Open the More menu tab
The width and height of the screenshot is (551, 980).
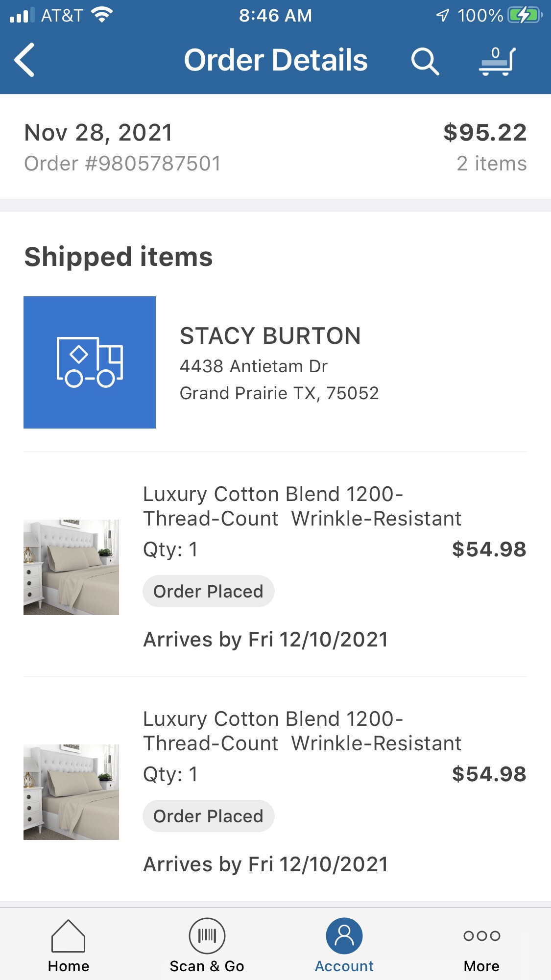[481, 945]
